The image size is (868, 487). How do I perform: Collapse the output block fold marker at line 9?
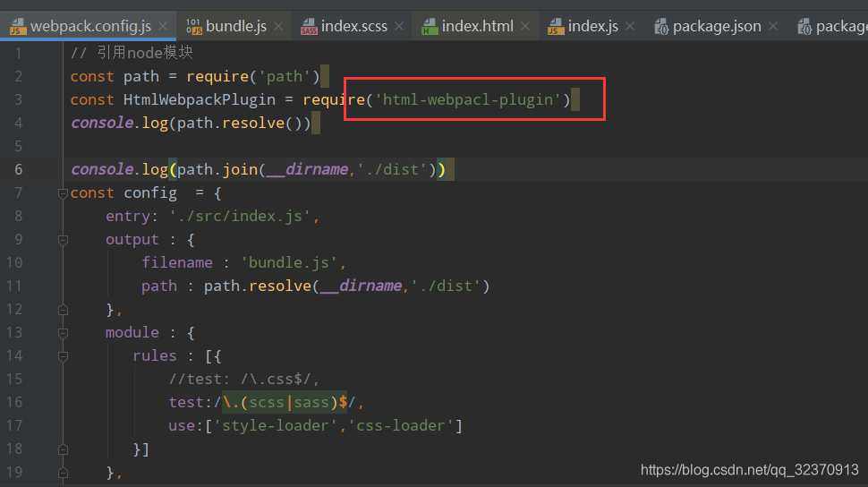pyautogui.click(x=63, y=240)
